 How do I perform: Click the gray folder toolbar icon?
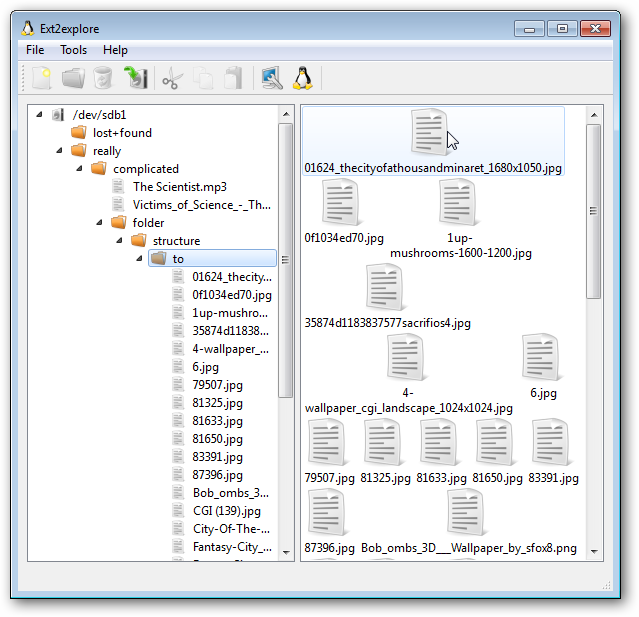[72, 78]
